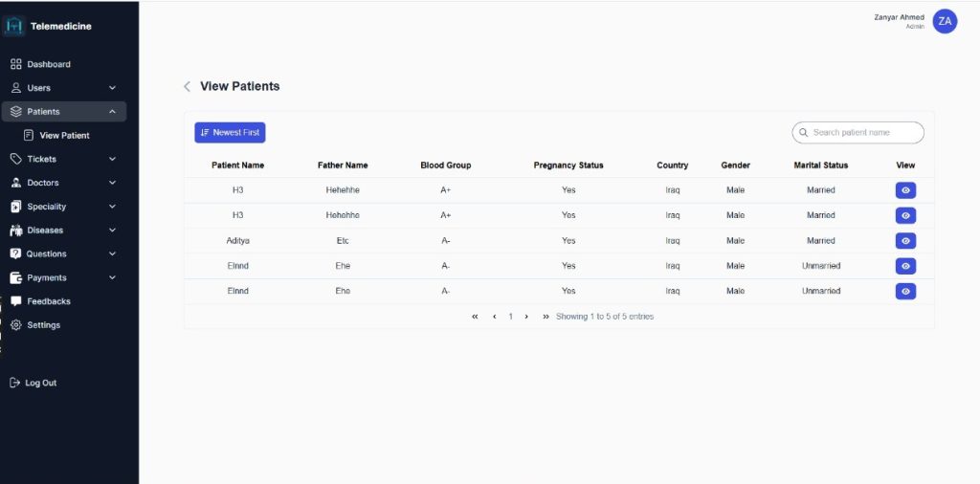Expand the Users menu chevron
Viewport: 980px width, 484px height.
[x=112, y=88]
